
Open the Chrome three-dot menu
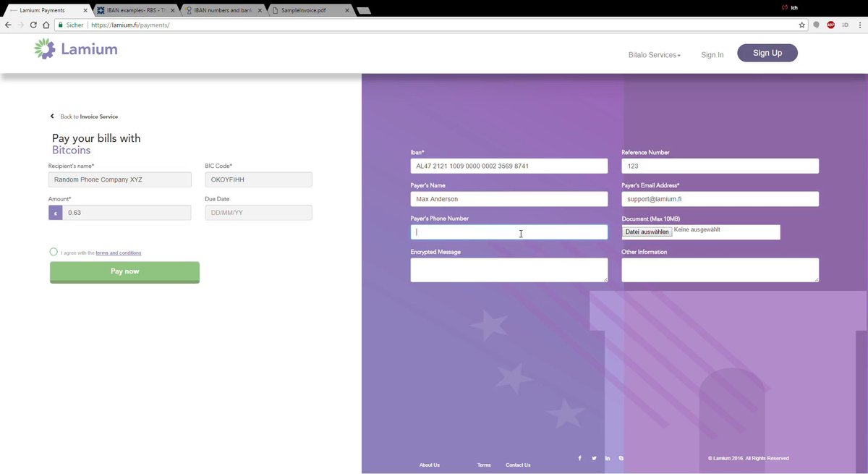[x=859, y=25]
